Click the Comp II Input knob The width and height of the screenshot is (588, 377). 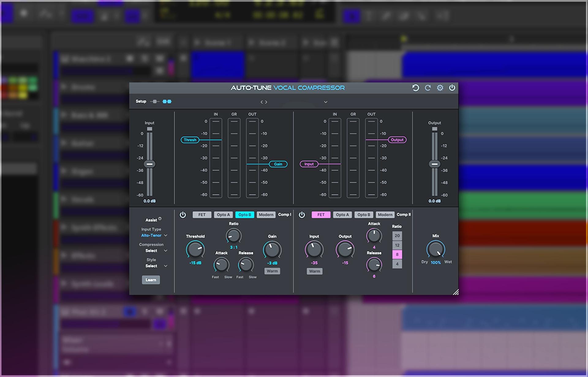[x=314, y=249]
